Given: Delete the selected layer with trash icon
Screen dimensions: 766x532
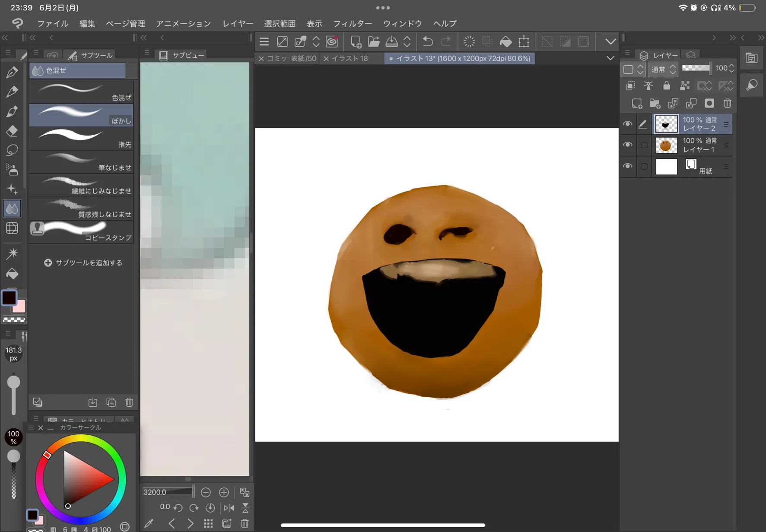Looking at the screenshot, I should [x=728, y=104].
